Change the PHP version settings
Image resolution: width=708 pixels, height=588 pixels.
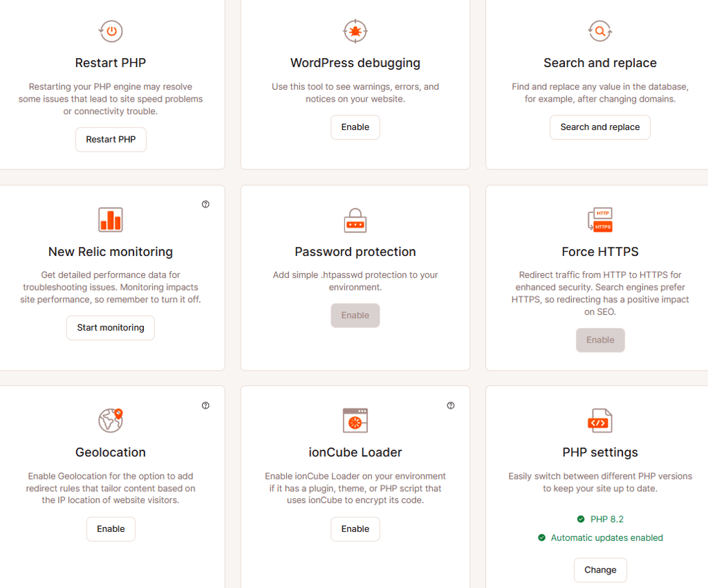(x=600, y=570)
